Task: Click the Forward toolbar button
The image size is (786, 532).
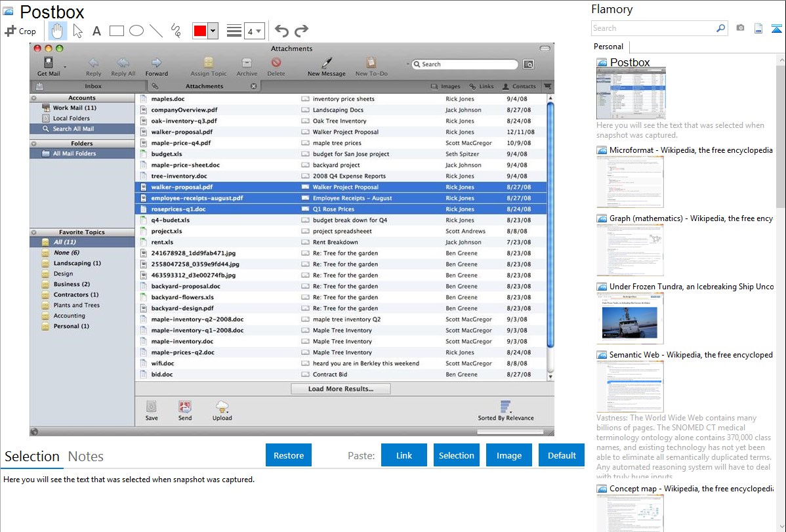Action: point(156,66)
